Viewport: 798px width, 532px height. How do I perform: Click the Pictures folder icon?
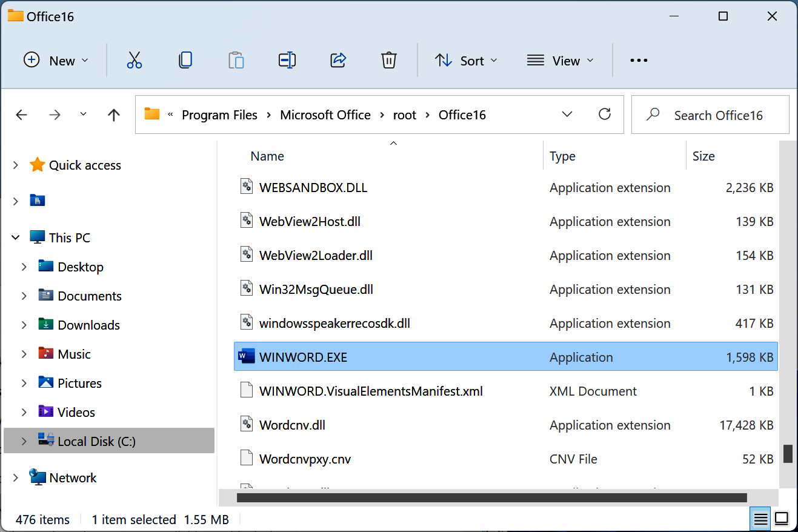pos(46,382)
